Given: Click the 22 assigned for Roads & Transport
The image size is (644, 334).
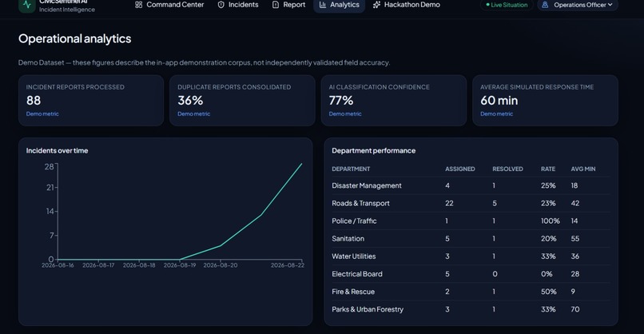Looking at the screenshot, I should point(449,204).
